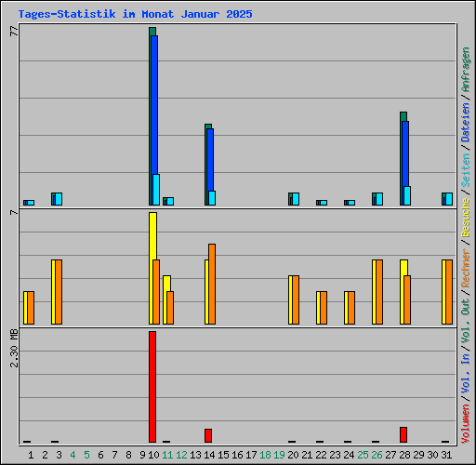476x465 pixels.
Task: Click the day label '3' on the axis
Action: [x=59, y=455]
